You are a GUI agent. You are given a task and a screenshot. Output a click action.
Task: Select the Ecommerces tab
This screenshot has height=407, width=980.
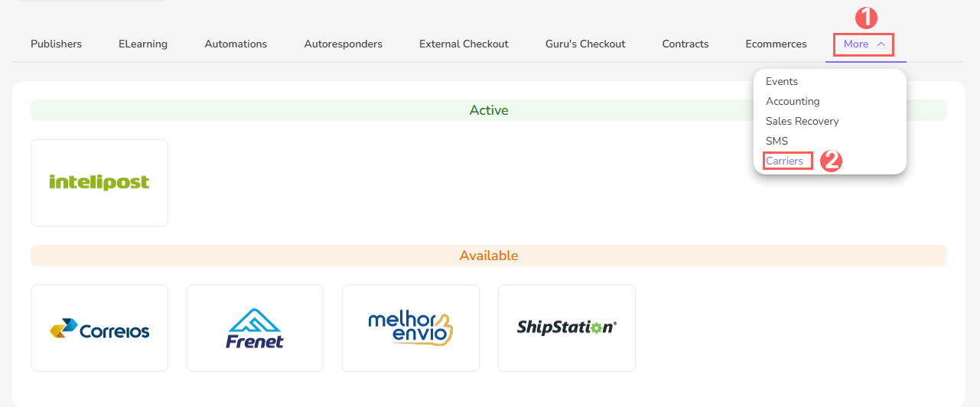[776, 44]
